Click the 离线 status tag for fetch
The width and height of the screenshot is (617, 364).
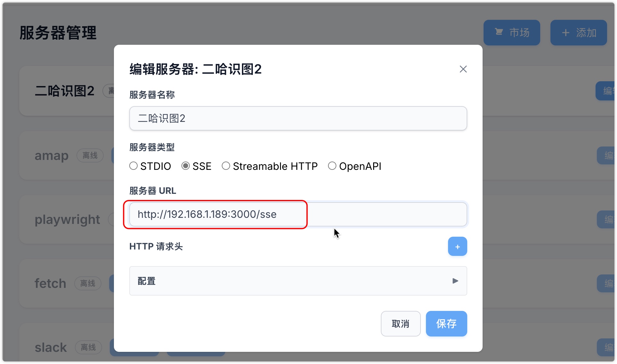coord(88,283)
